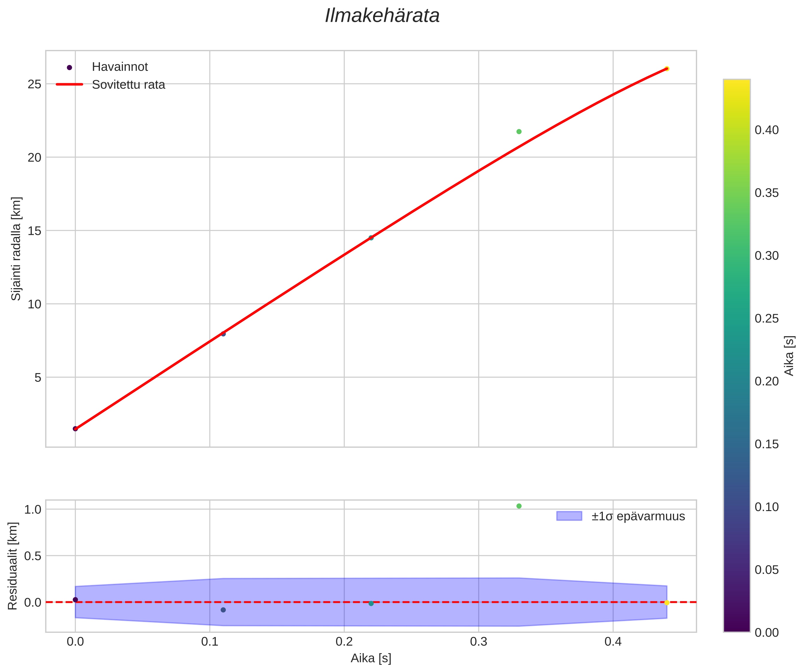Click the teal data point near 15 km

371,238
